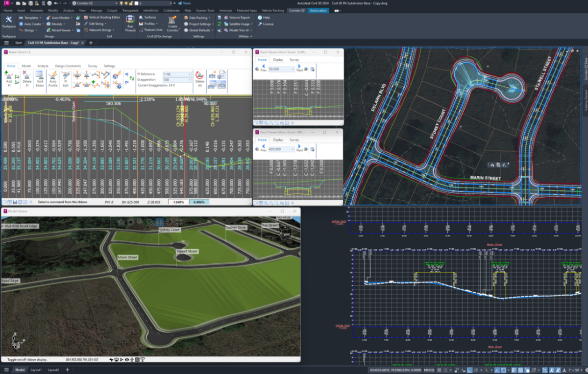Open Corridor EZ Help

click(264, 17)
